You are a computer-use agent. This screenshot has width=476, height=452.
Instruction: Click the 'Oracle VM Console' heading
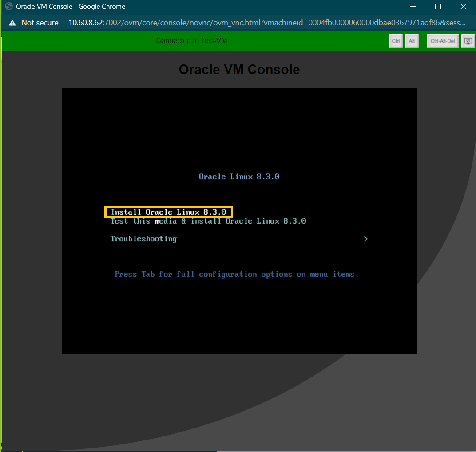[x=239, y=70]
